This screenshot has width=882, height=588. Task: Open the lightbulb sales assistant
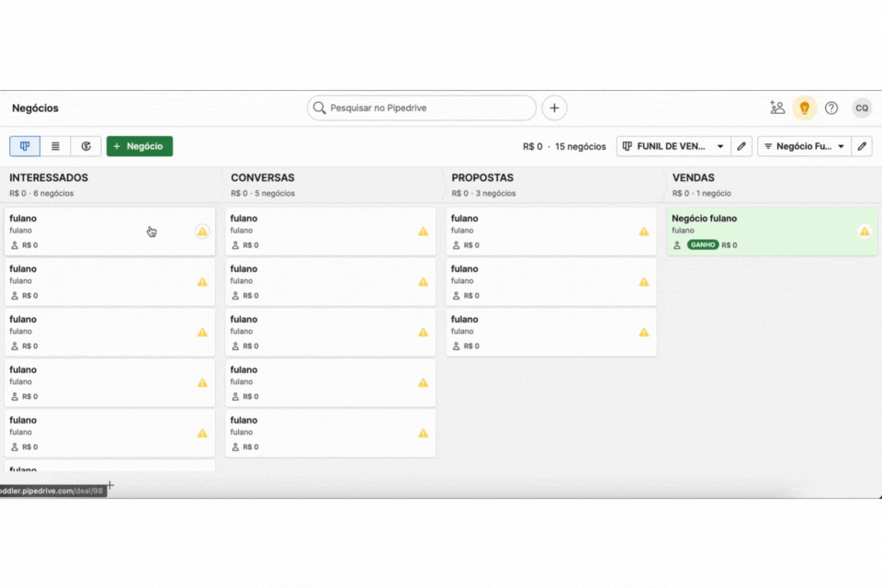805,107
